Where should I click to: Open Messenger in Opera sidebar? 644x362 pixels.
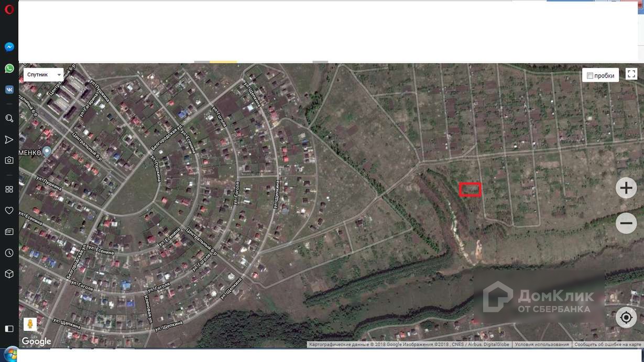click(9, 47)
